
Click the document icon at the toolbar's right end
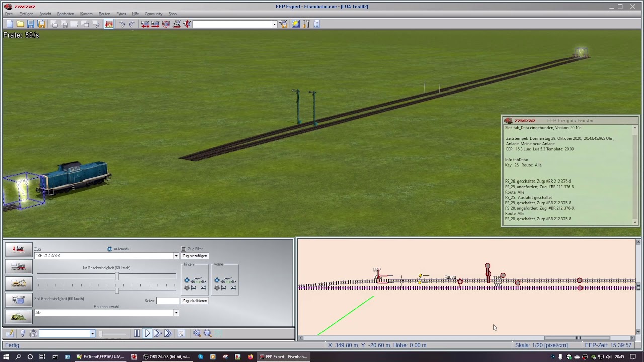click(x=316, y=24)
